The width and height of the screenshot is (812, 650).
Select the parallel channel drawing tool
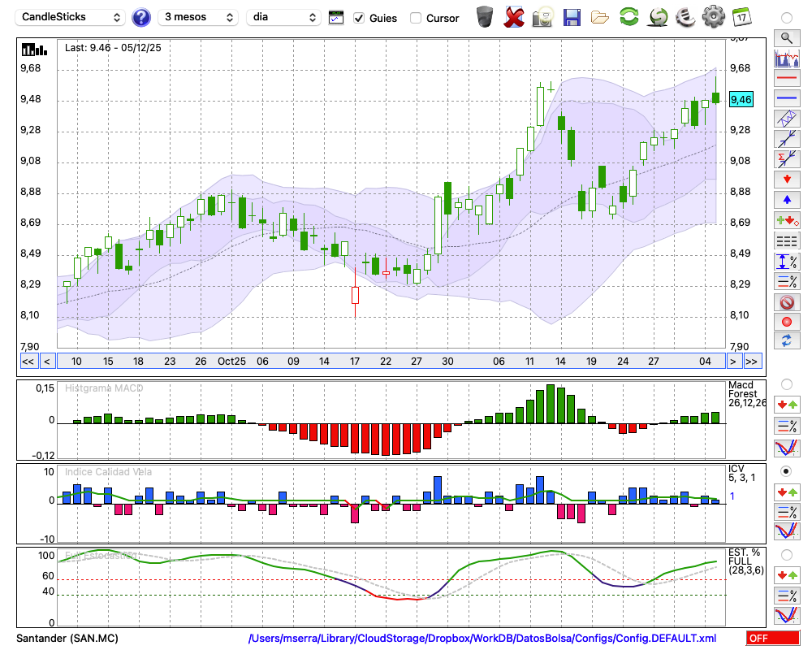pyautogui.click(x=786, y=119)
